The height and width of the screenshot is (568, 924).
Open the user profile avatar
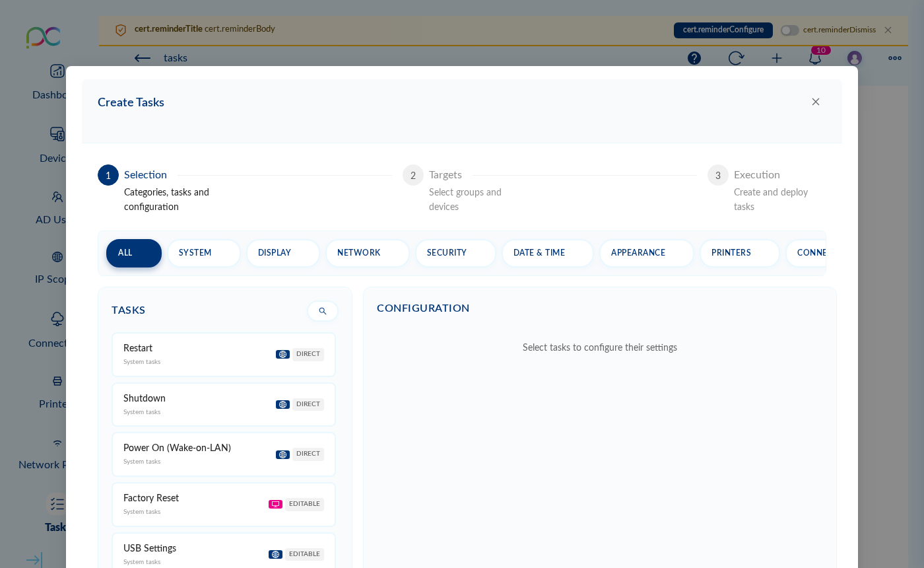coord(854,58)
